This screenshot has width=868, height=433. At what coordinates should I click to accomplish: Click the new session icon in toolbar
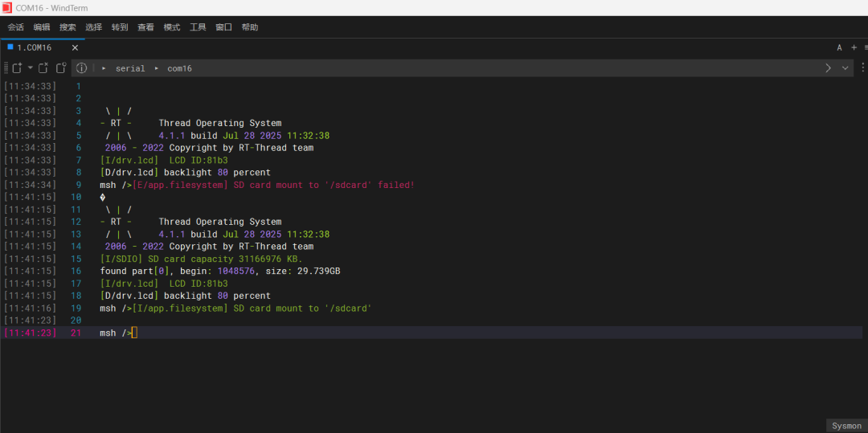click(x=16, y=68)
